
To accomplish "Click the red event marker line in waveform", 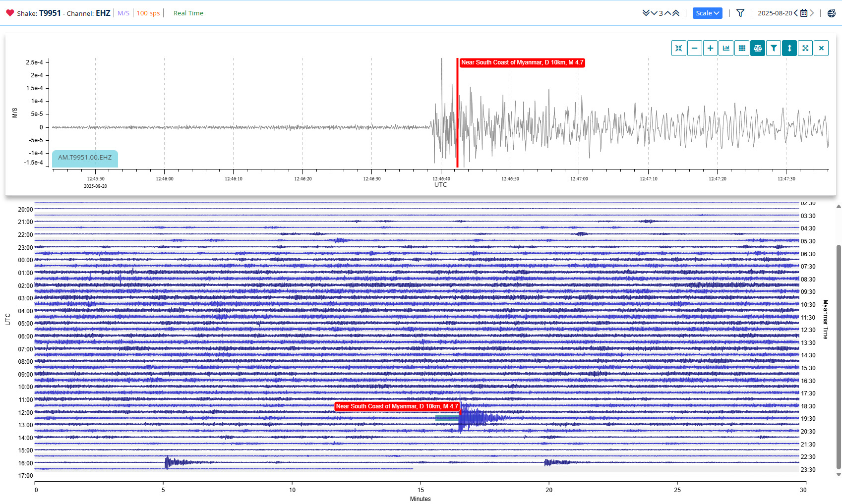I will 457,113.
